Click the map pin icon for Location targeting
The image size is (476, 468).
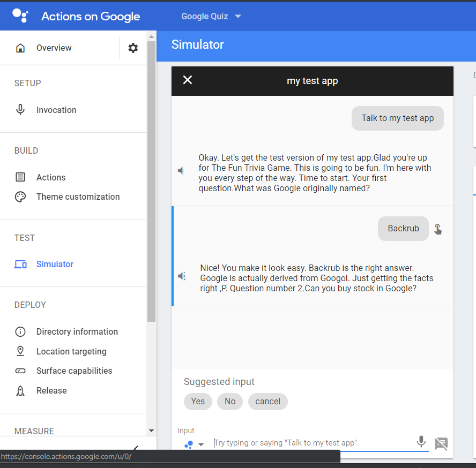(x=20, y=351)
